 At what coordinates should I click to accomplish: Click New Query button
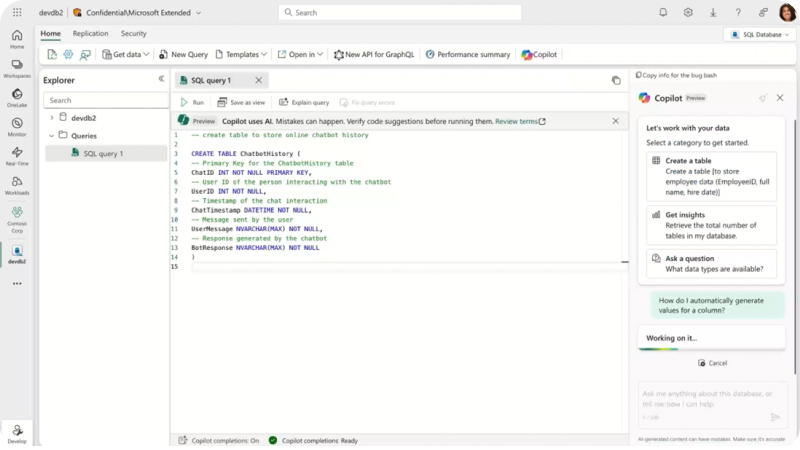pos(183,54)
